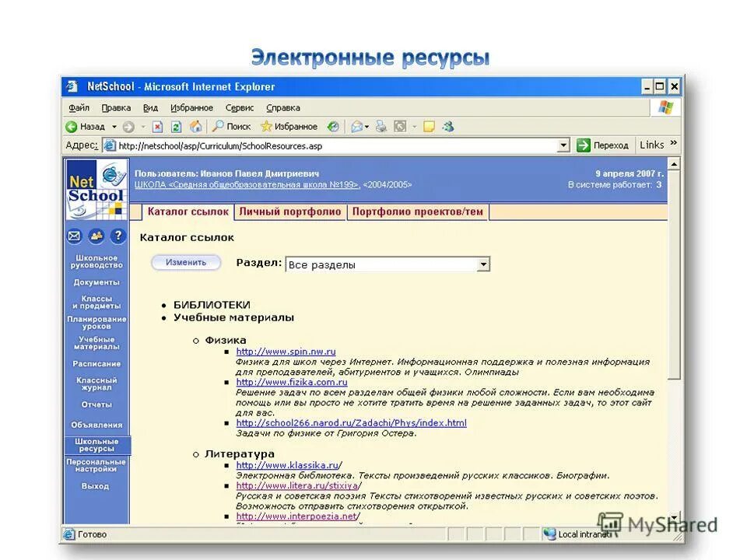747x560 pixels.
Task: Open the Сервис menu
Action: (x=239, y=107)
